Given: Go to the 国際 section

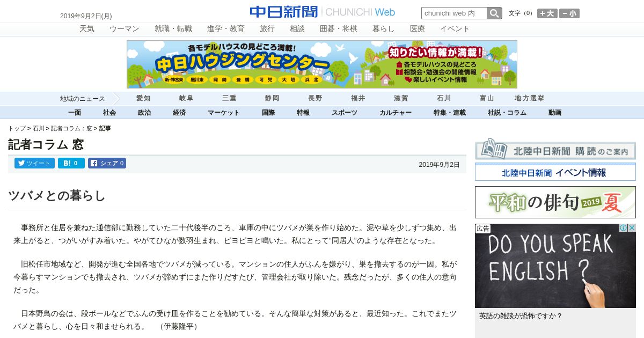Looking at the screenshot, I should pos(268,113).
